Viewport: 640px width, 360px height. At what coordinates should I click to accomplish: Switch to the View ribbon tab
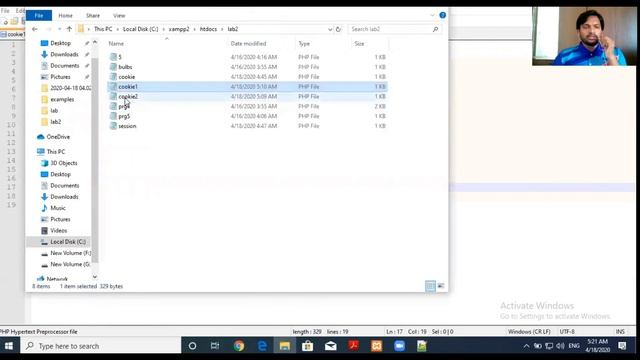coord(119,16)
